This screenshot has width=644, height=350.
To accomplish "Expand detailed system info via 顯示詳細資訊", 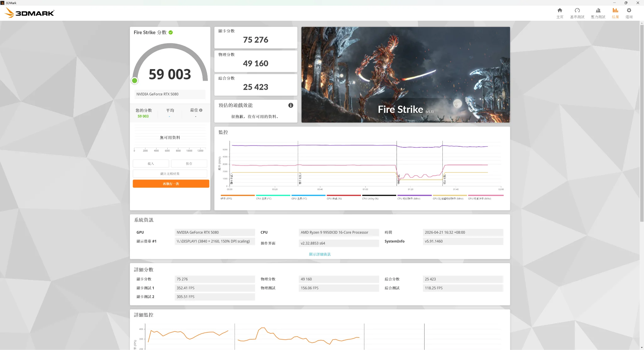I will (319, 254).
